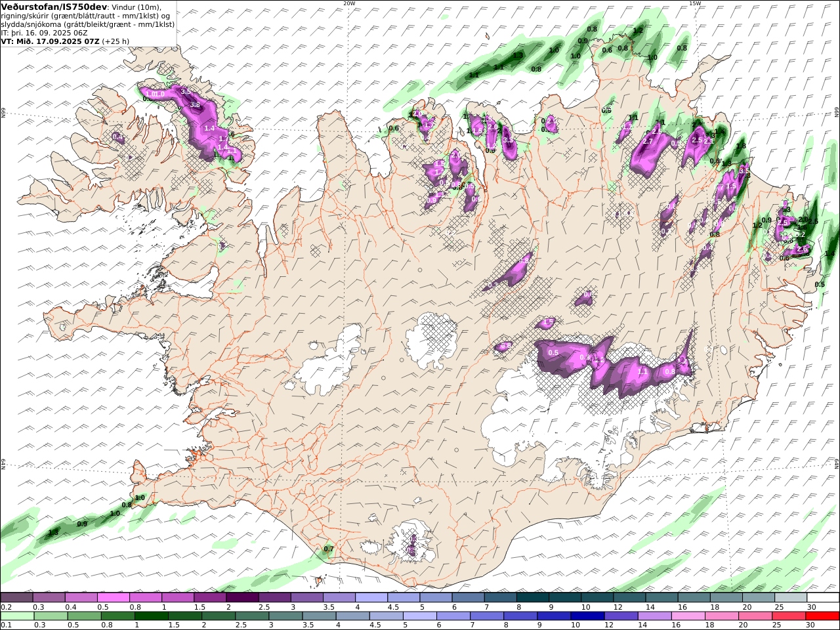Pick the light pink 16 rain legend swatch
Viewport: 840px width, 630px height.
point(689,616)
